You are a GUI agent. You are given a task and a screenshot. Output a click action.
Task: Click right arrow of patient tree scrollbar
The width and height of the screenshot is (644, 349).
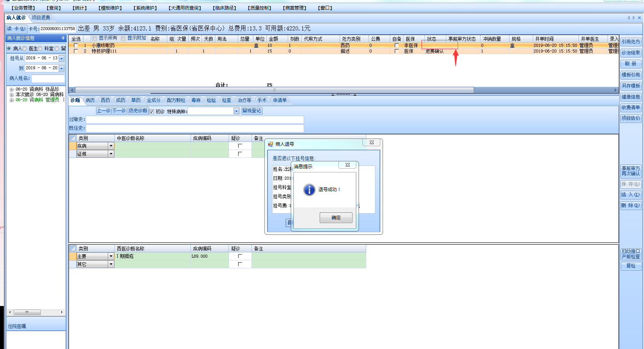coord(62,312)
